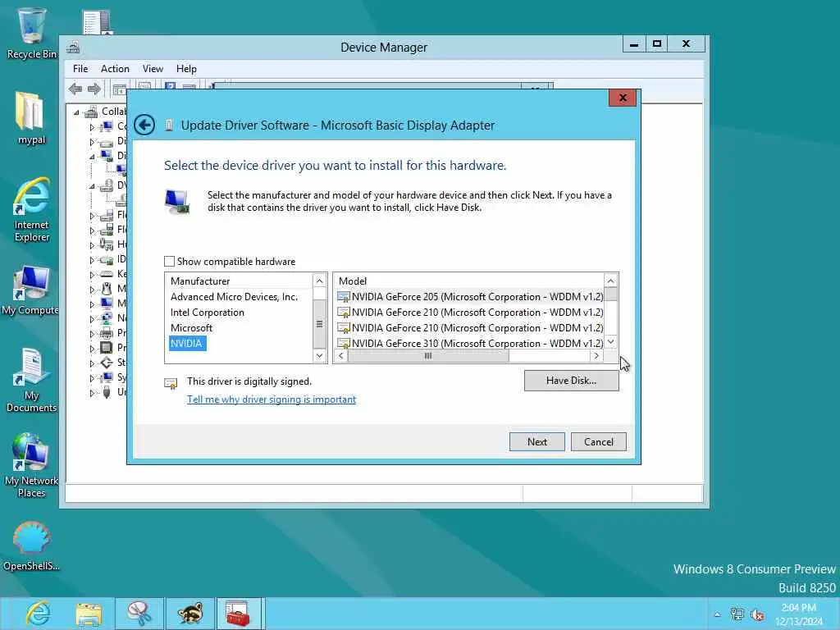Viewport: 840px width, 630px height.
Task: Expand the System devices (Sy) node
Action: click(92, 377)
